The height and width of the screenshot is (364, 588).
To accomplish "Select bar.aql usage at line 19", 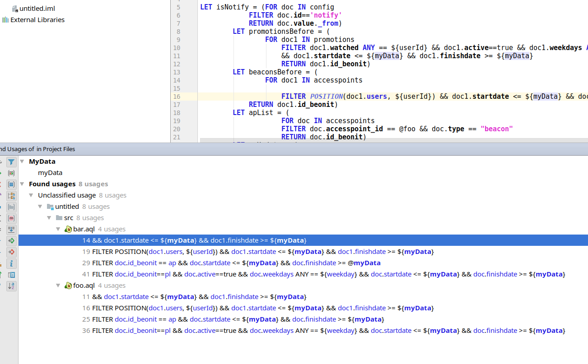I will pos(303,252).
